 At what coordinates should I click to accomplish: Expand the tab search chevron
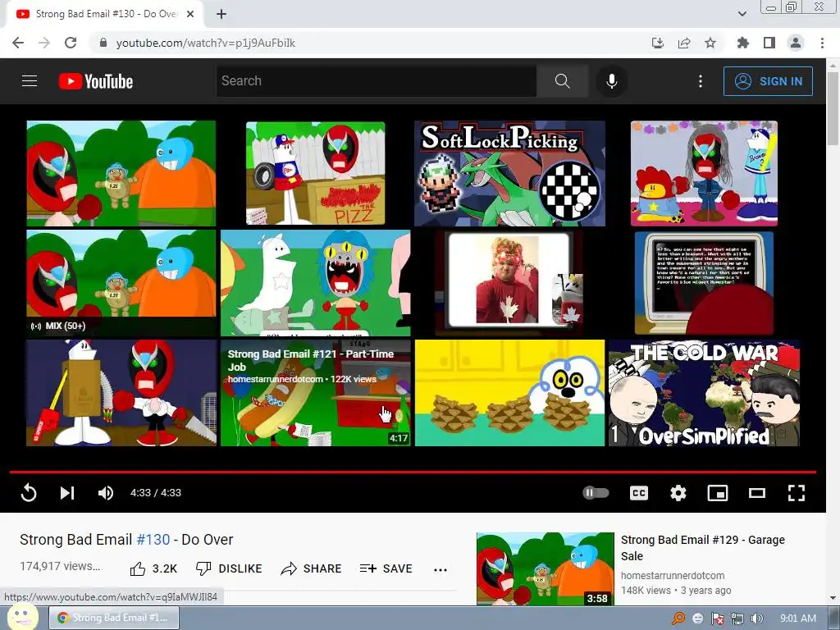pyautogui.click(x=742, y=14)
